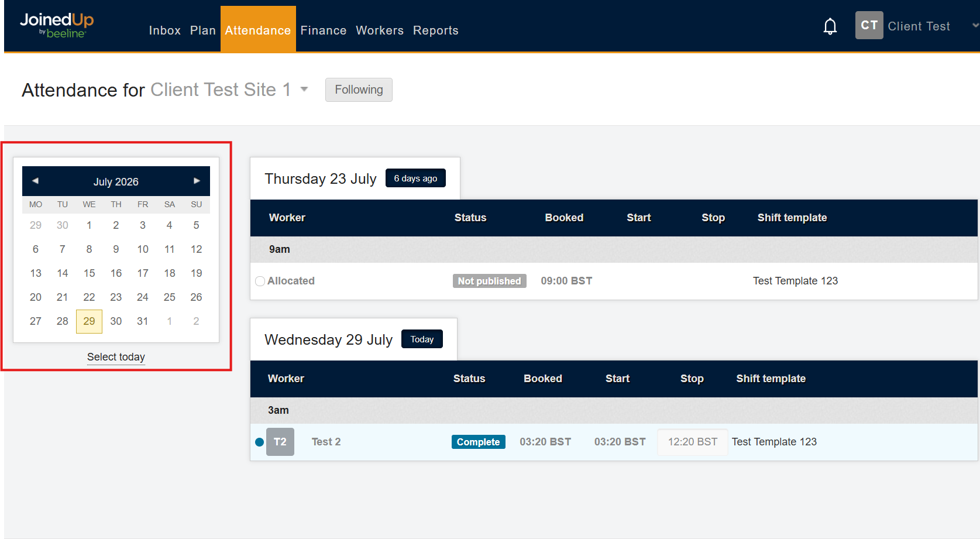
Task: Pick greyed June 30 in calendar
Action: [x=63, y=225]
